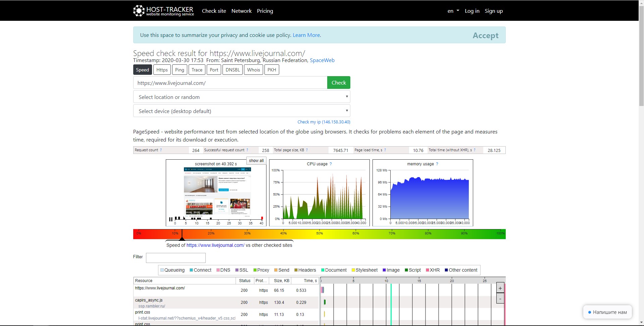
Task: Select the Trace check tab
Action: click(x=197, y=70)
